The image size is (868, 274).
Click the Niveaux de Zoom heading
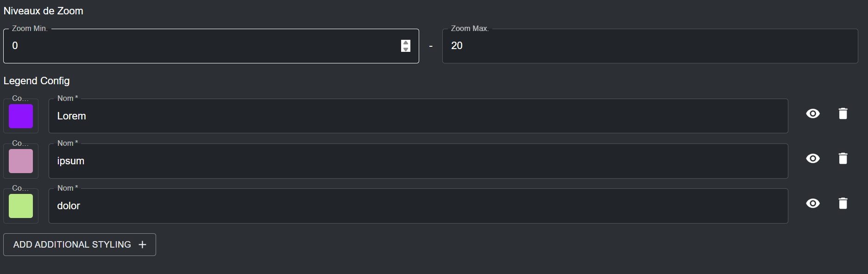pos(44,11)
